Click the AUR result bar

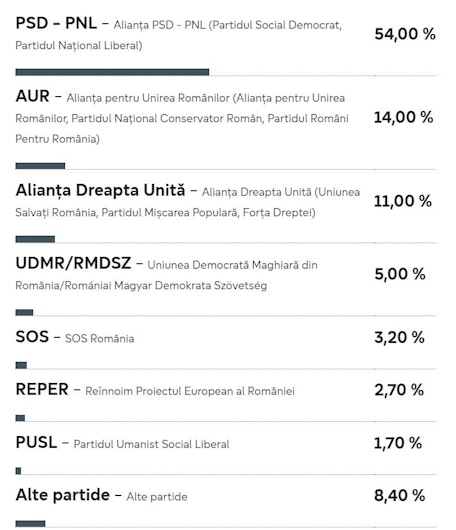pyautogui.click(x=40, y=166)
